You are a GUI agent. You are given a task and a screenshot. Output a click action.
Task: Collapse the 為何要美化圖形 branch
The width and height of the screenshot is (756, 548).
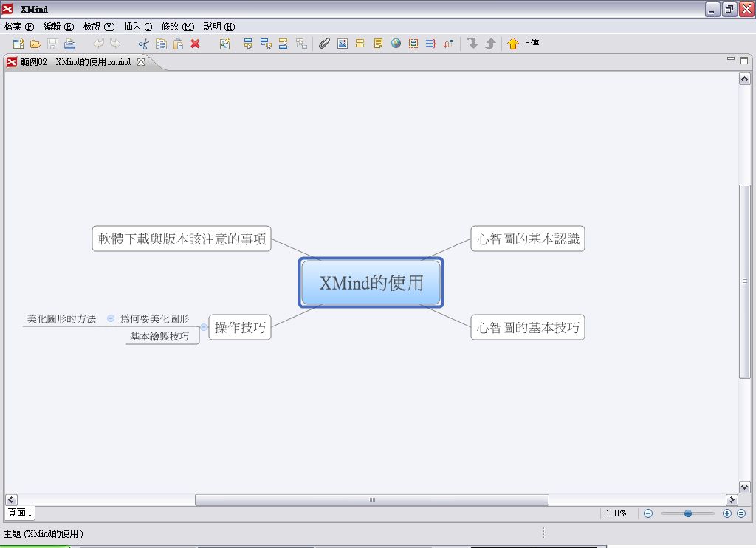pyautogui.click(x=111, y=318)
